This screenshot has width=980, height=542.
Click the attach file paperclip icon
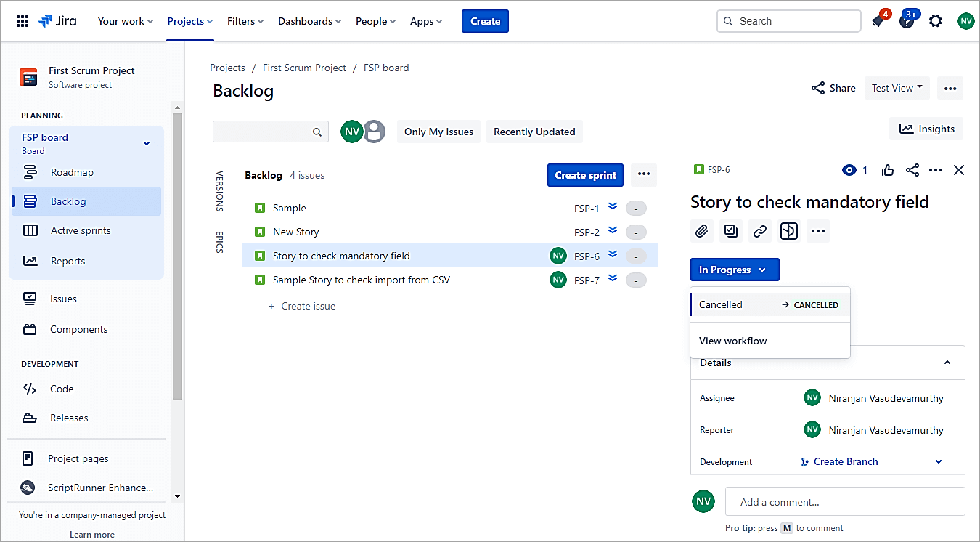tap(701, 231)
